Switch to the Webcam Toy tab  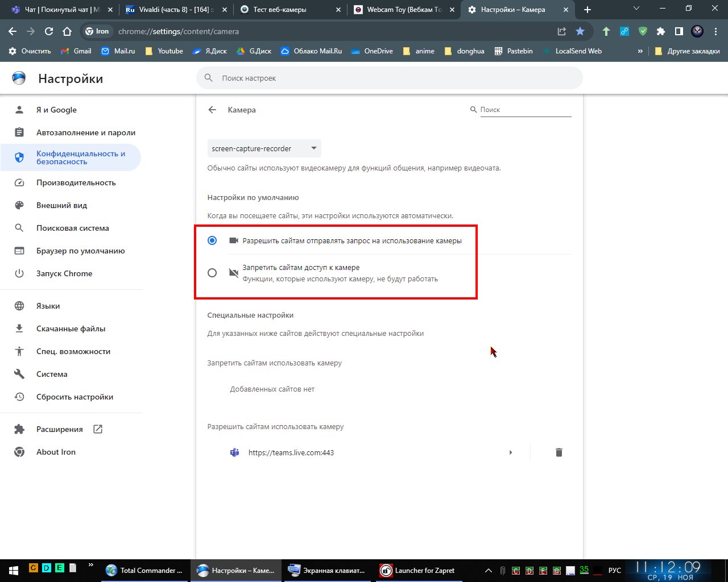402,10
